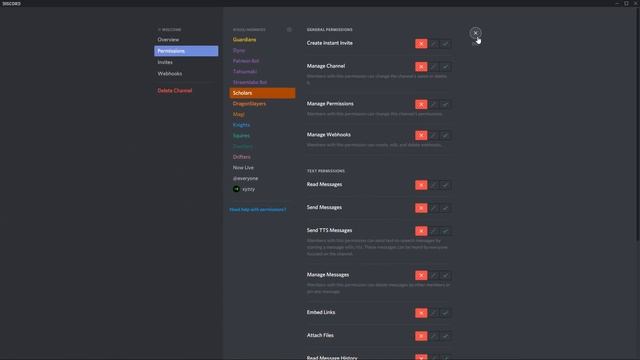Viewport: 640px width, 360px height.
Task: Click the red X for Manage Messages
Action: 421,276
